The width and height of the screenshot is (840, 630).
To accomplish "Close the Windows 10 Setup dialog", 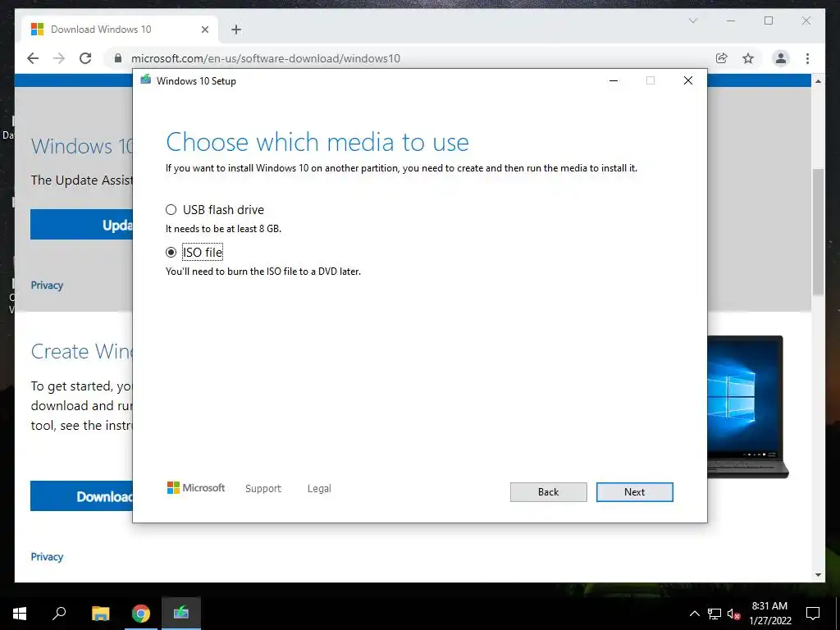I will [688, 80].
